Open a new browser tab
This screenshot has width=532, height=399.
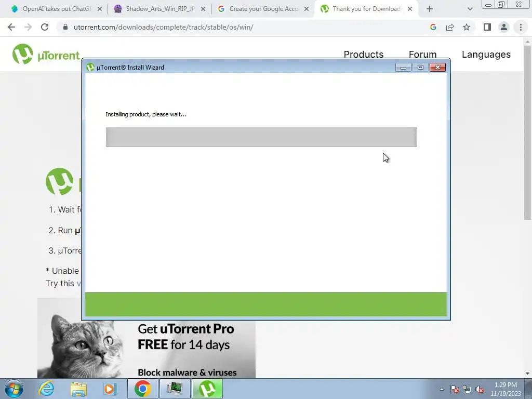pos(430,9)
